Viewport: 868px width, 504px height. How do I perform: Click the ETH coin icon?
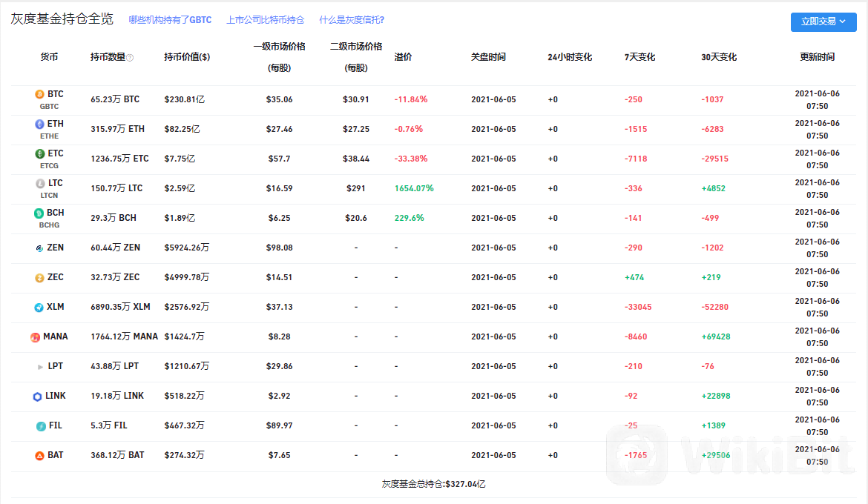(39, 125)
